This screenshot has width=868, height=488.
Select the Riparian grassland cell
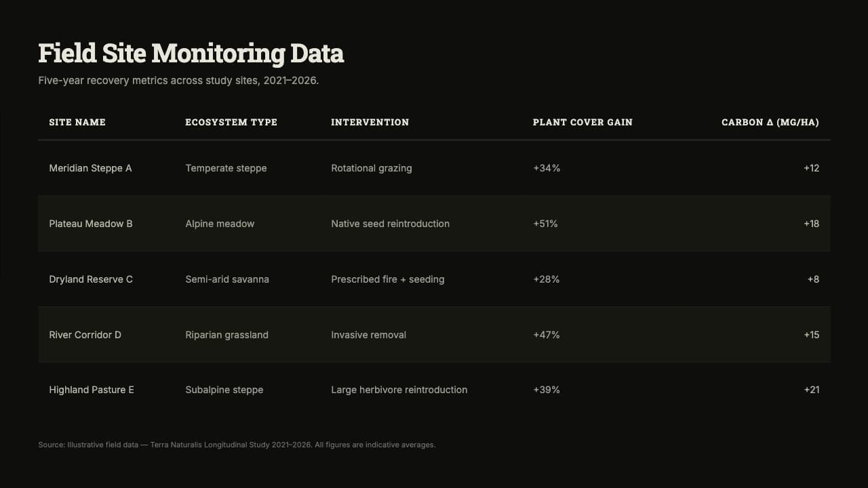[227, 335]
